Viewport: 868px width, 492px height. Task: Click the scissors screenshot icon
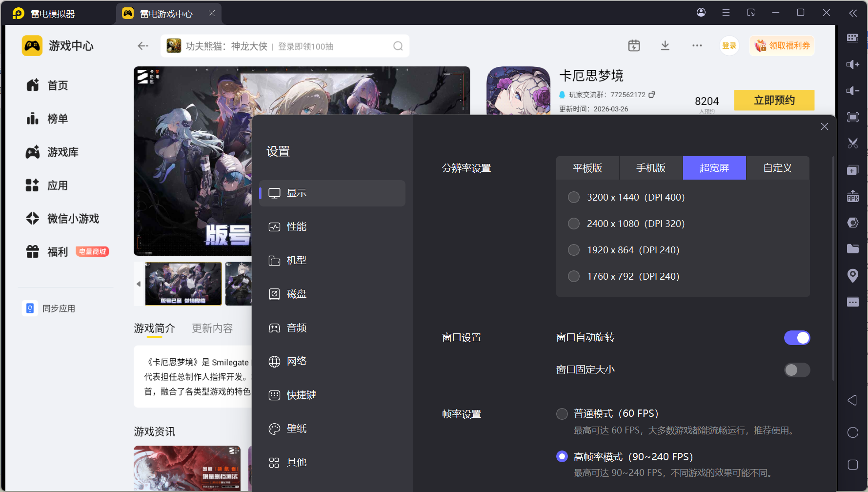point(852,143)
